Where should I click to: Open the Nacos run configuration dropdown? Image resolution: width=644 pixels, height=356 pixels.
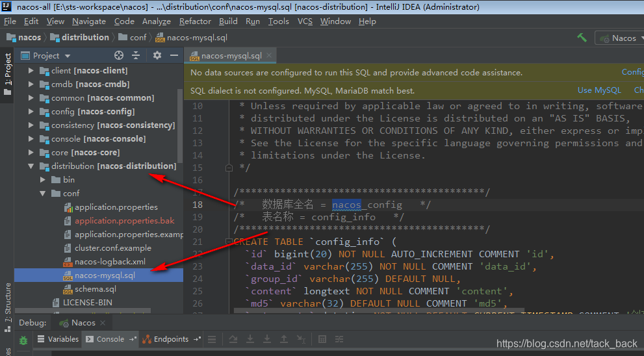tap(621, 38)
